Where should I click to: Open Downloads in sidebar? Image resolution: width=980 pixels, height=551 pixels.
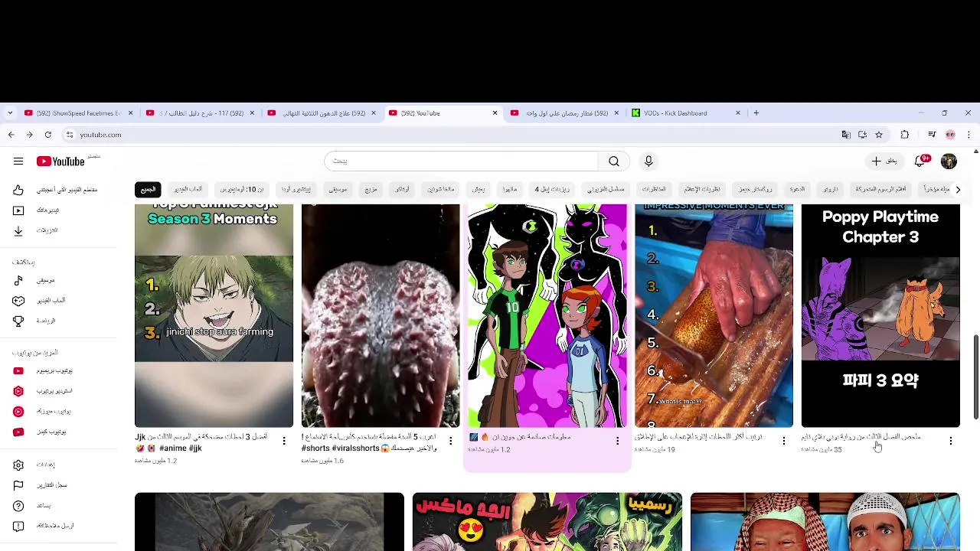click(x=59, y=230)
